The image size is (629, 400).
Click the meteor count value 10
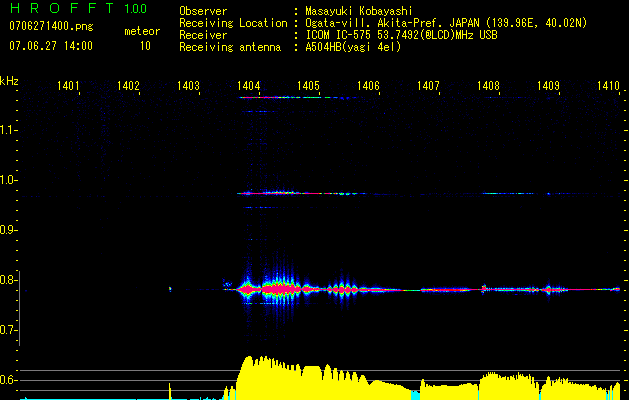point(145,46)
